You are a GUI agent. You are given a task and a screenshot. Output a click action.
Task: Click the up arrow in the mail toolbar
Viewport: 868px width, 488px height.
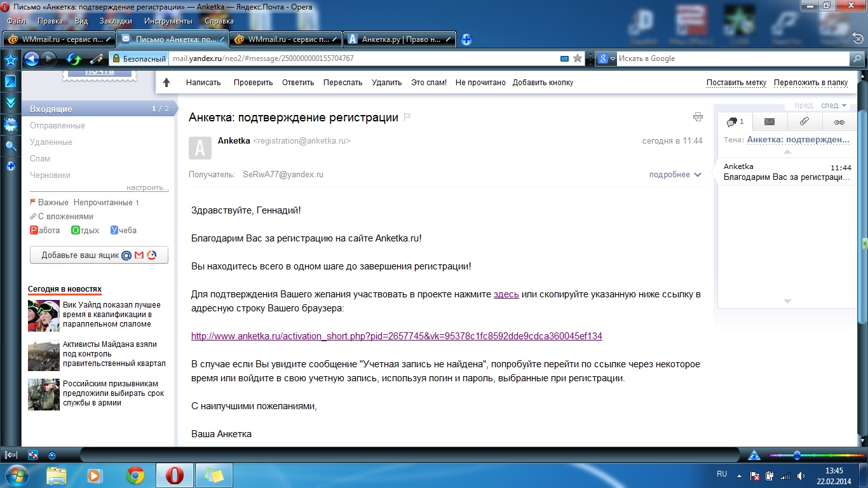[166, 83]
